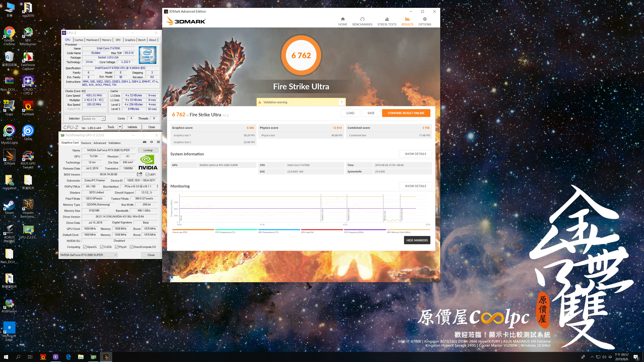
Task: Click the Close button in GPU-Z
Action: coord(151,255)
